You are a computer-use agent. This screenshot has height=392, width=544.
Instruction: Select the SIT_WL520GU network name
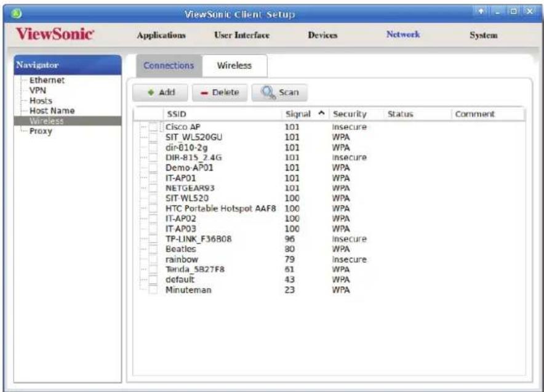click(x=194, y=137)
